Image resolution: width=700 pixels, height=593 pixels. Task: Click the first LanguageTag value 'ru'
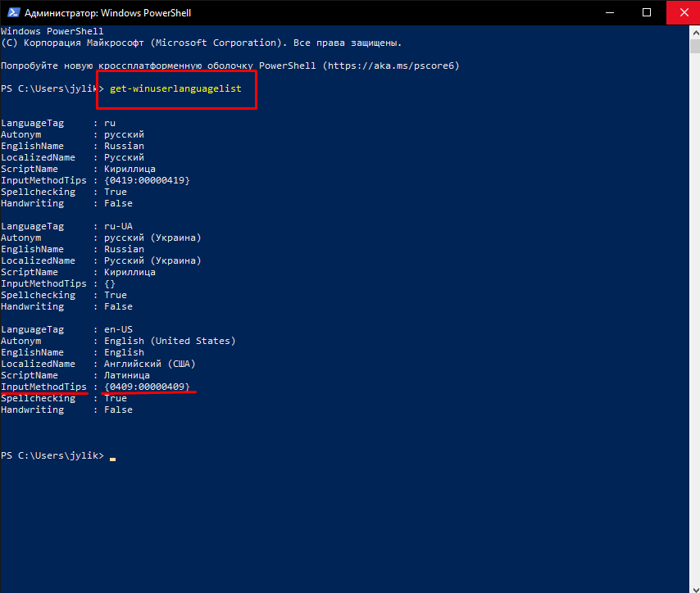pyautogui.click(x=110, y=123)
